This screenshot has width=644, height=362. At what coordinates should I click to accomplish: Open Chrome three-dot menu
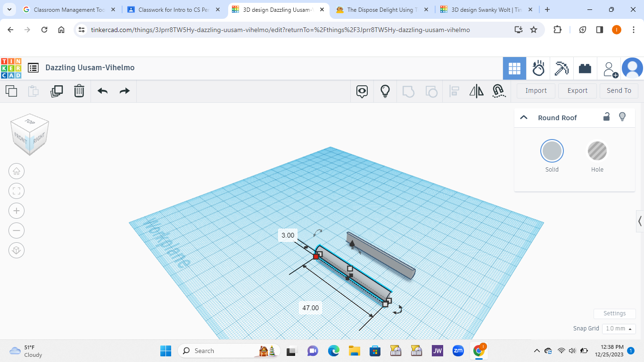pyautogui.click(x=634, y=30)
